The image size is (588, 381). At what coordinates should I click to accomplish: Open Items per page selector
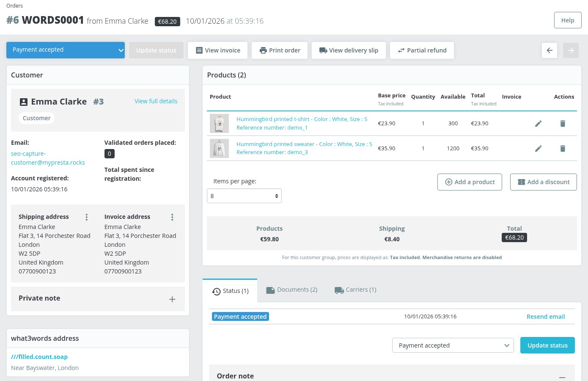(244, 196)
